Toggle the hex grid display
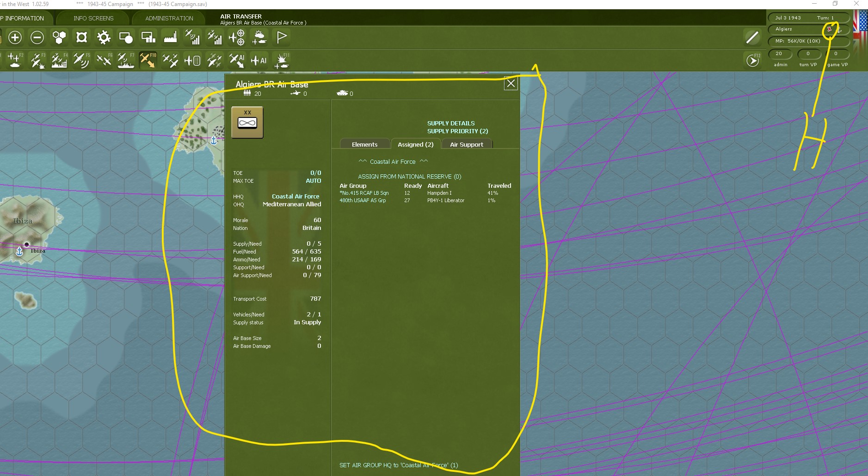Image resolution: width=868 pixels, height=476 pixels. pyautogui.click(x=59, y=37)
